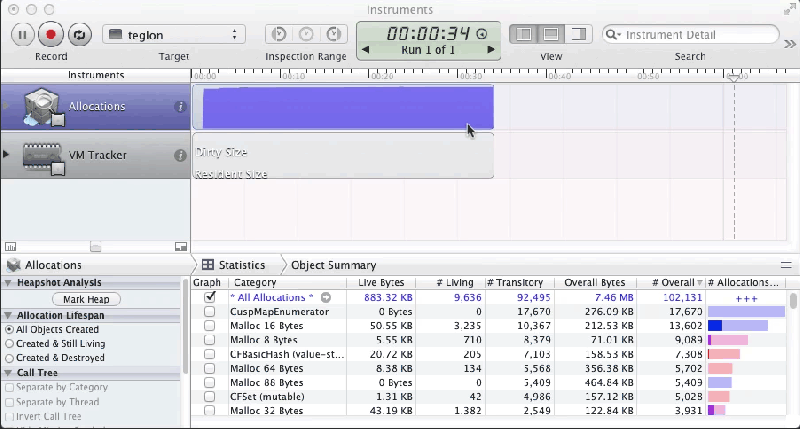Image resolution: width=800 pixels, height=429 pixels.
Task: Open the teglon target dropdown
Action: coord(174,35)
